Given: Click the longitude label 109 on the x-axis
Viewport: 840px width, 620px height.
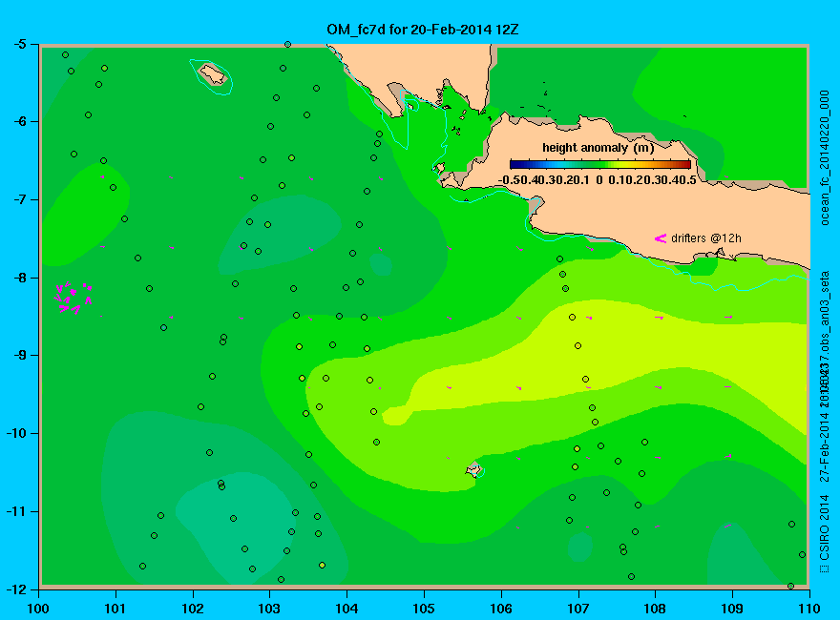Looking at the screenshot, I should [732, 609].
